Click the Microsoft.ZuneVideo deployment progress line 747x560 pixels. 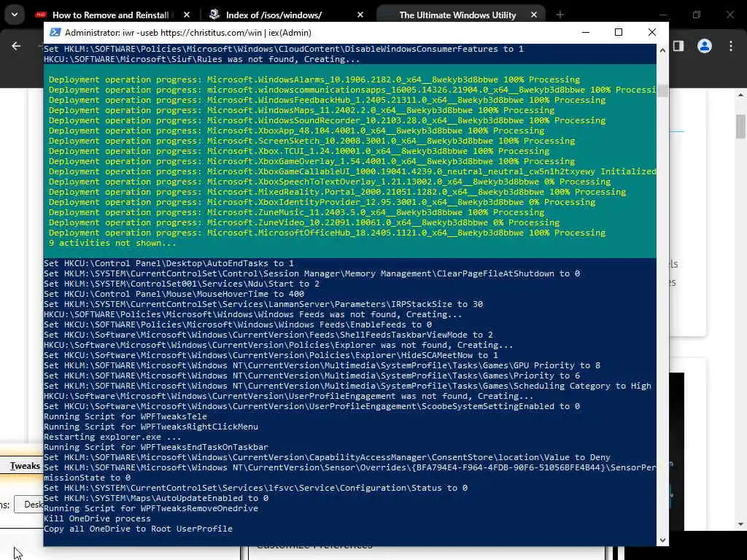304,222
